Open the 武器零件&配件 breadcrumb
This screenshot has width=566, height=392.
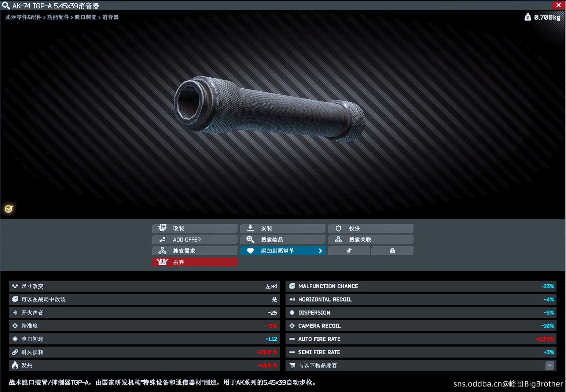[x=23, y=17]
